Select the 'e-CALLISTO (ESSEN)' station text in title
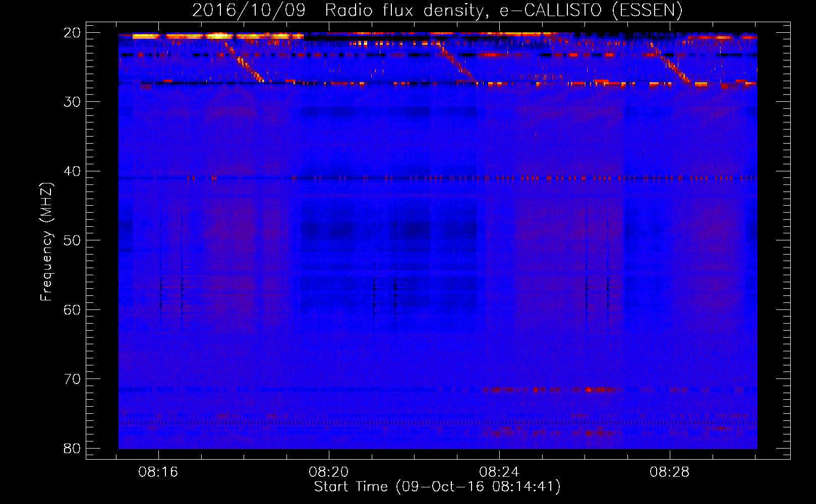816x504 pixels. tap(591, 11)
